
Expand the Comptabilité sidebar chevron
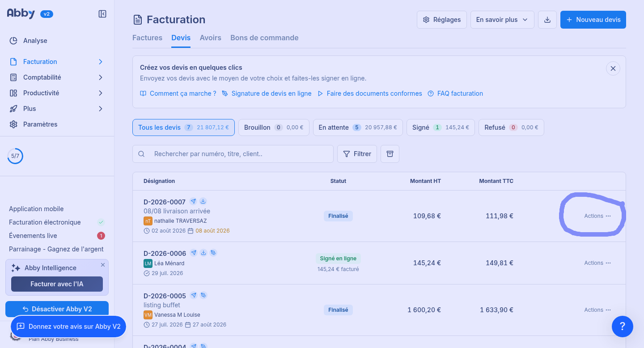[101, 77]
